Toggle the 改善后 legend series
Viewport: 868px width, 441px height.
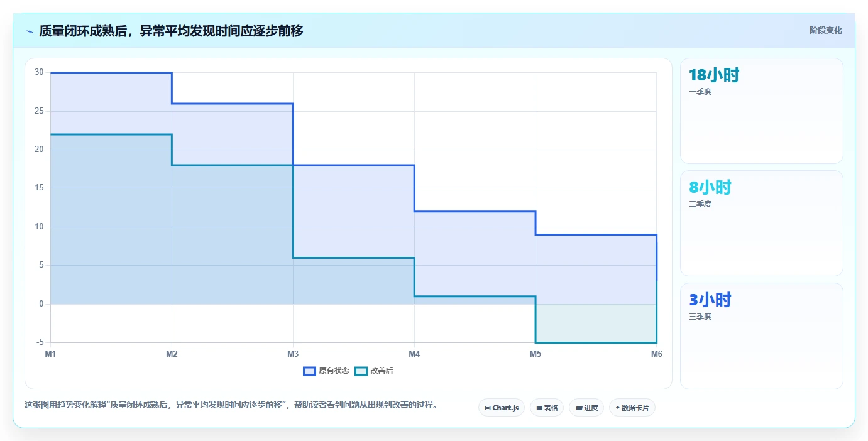click(374, 371)
